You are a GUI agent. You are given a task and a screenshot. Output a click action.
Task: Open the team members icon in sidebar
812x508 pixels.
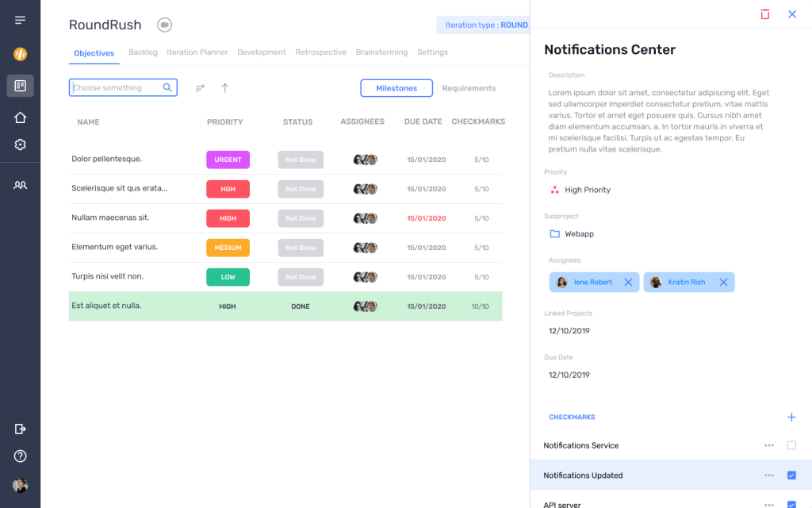[x=20, y=185]
